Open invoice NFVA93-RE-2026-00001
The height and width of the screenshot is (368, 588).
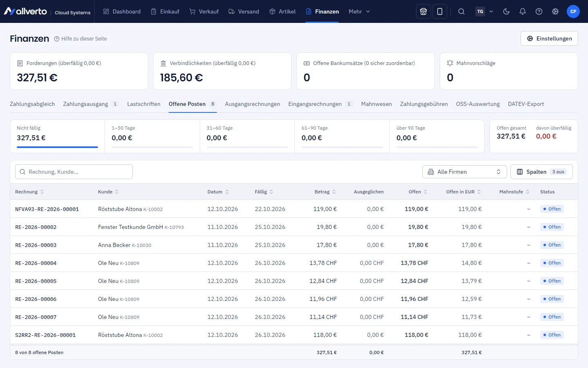pos(47,209)
